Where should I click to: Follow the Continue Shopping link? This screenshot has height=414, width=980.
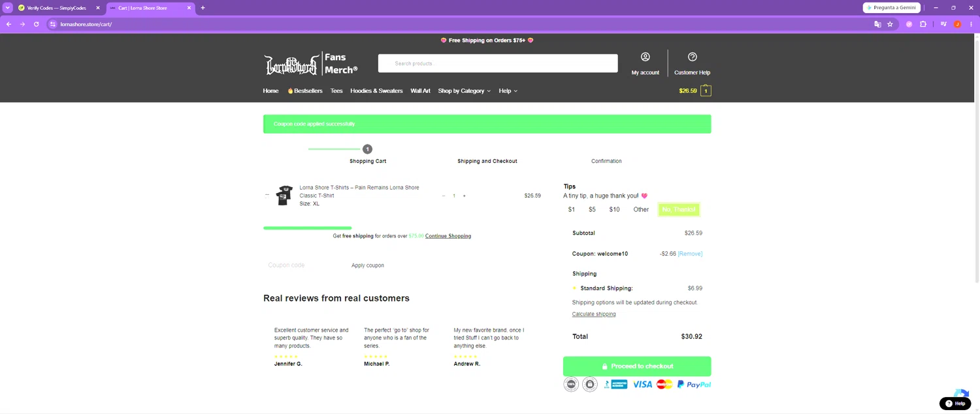(x=448, y=236)
